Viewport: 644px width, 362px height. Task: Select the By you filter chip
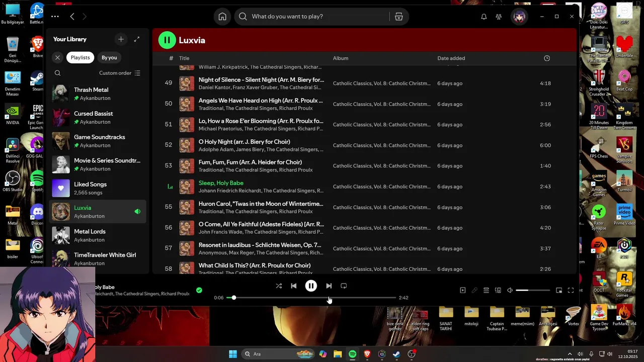pos(109,57)
